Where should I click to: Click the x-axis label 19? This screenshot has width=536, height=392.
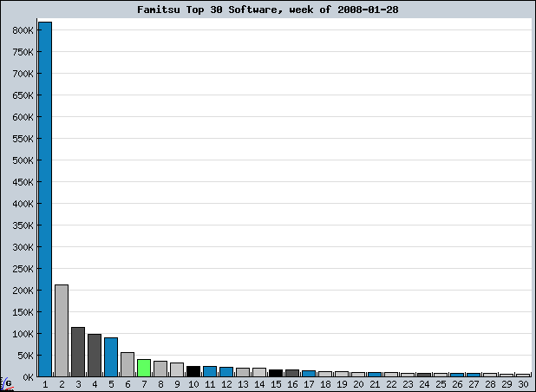(342, 385)
